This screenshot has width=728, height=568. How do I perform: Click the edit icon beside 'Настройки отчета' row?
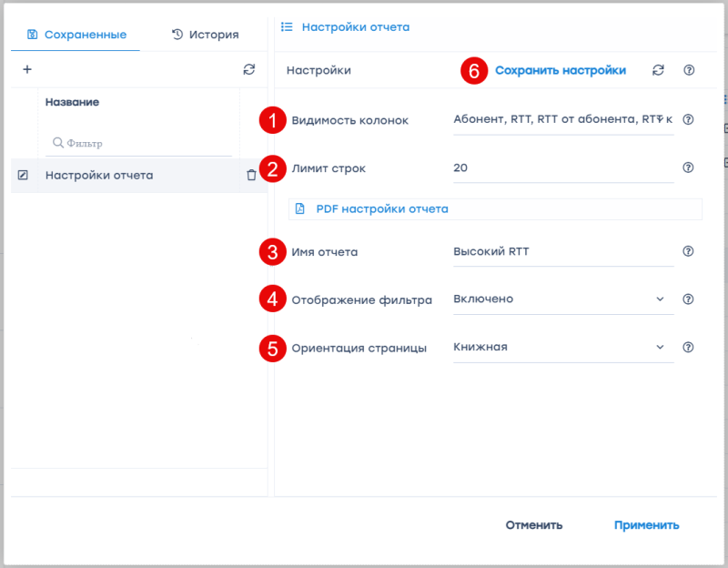24,175
